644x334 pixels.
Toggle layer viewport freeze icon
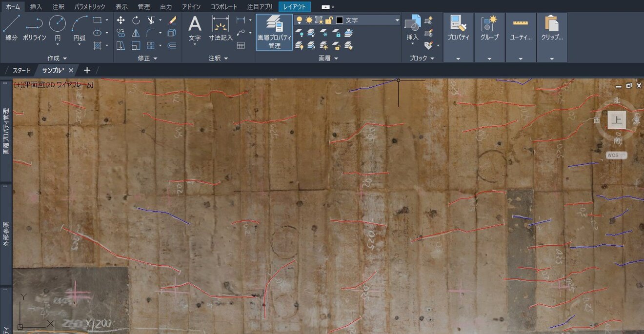[319, 20]
